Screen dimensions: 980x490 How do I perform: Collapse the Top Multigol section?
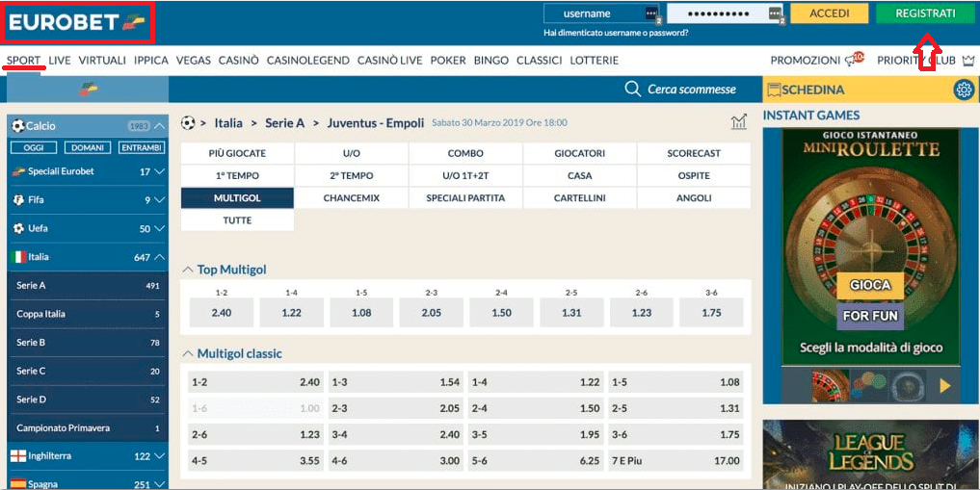[x=188, y=271]
